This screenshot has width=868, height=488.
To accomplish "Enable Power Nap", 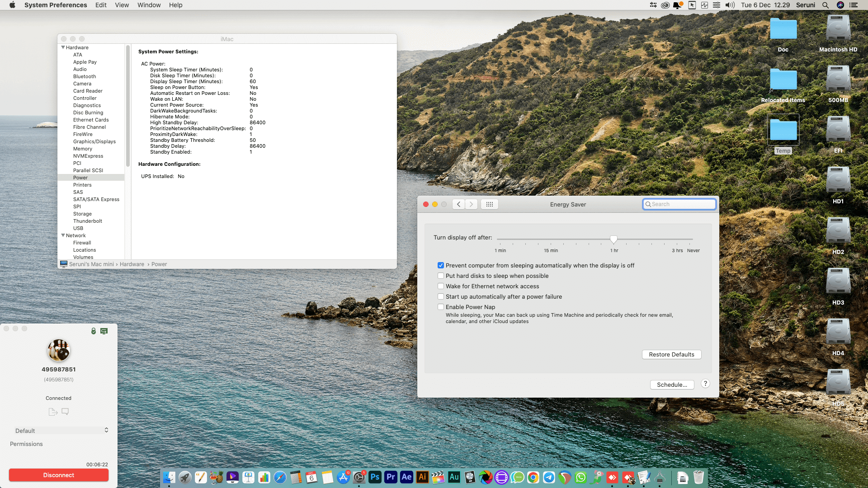I will (x=441, y=307).
